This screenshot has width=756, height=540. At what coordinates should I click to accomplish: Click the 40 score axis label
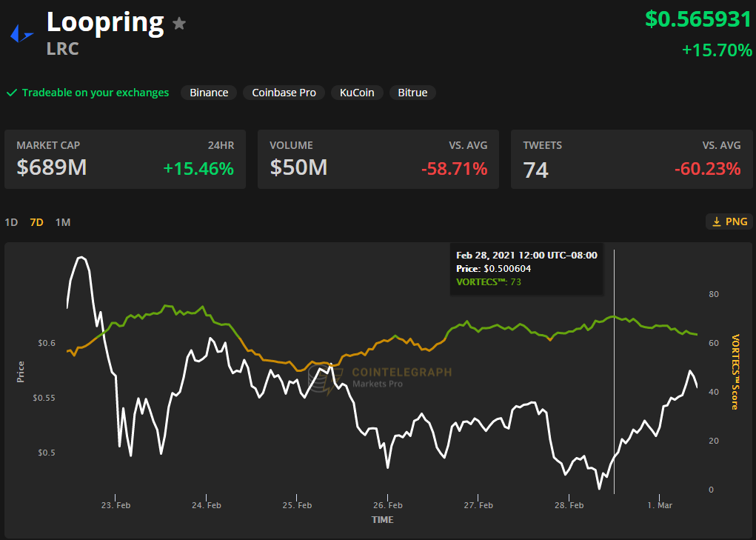pos(714,392)
